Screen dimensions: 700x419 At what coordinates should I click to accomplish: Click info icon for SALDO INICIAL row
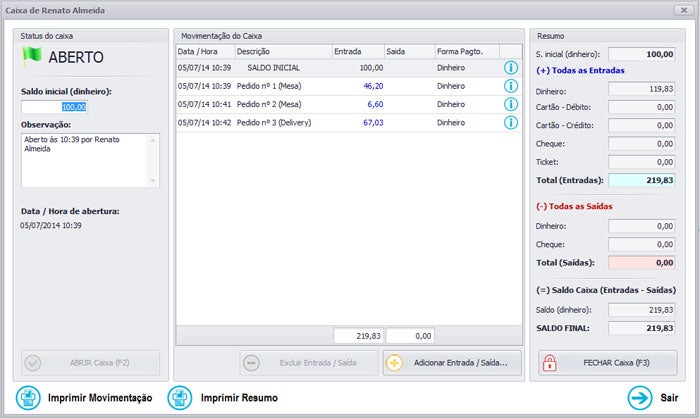click(x=511, y=68)
